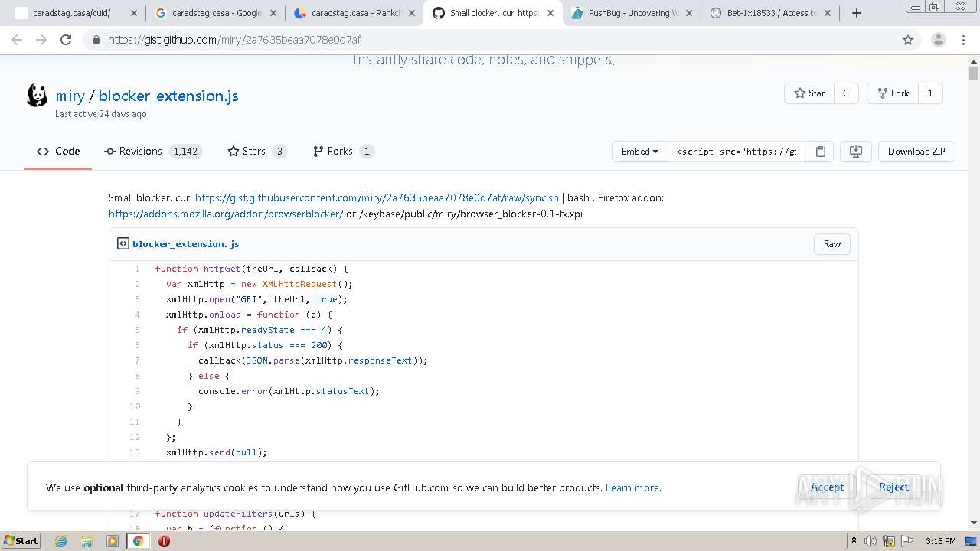This screenshot has height=551, width=980.
Task: Open blocker_extension.js file header link
Action: 186,244
